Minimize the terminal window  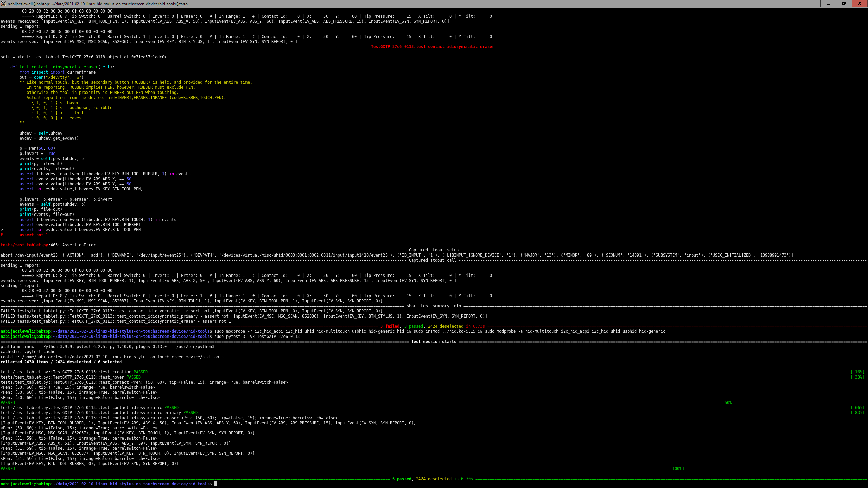(x=828, y=4)
